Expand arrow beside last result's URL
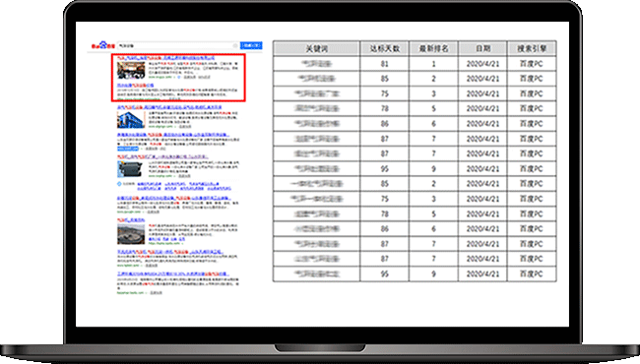Image resolution: width=640 pixels, height=364 pixels. (147, 292)
